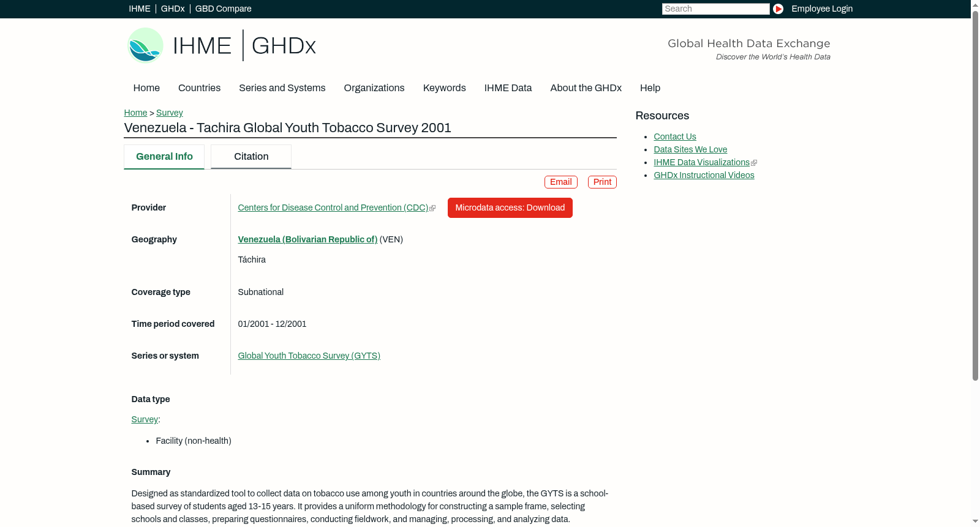Viewport: 980px width, 527px height.
Task: Click the scrollbar up arrow
Action: (975, 4)
